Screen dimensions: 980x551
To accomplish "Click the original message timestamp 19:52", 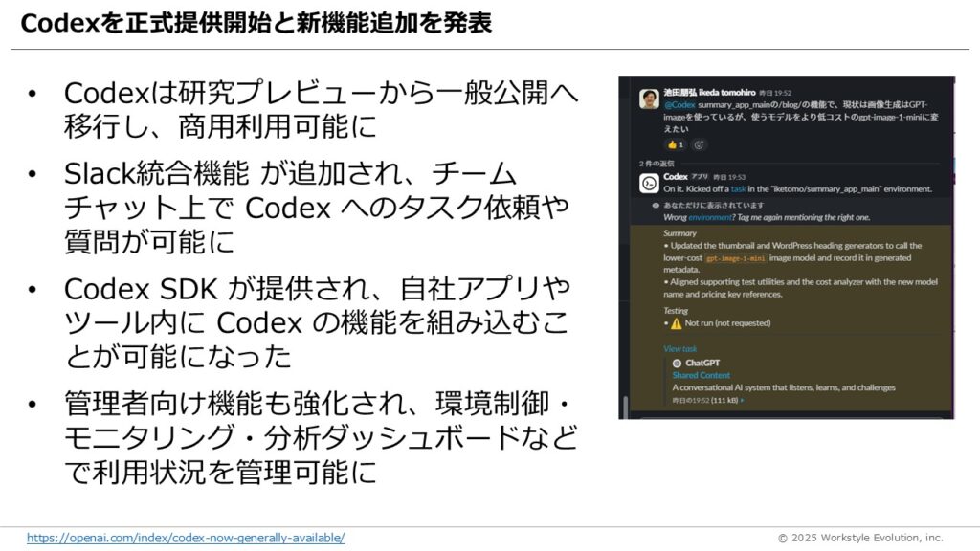I will (775, 93).
